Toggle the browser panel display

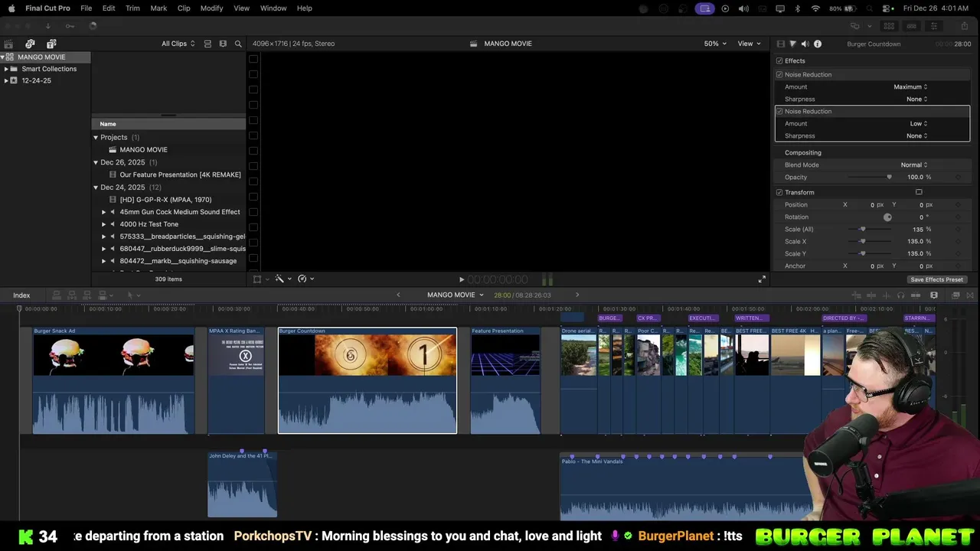(889, 25)
